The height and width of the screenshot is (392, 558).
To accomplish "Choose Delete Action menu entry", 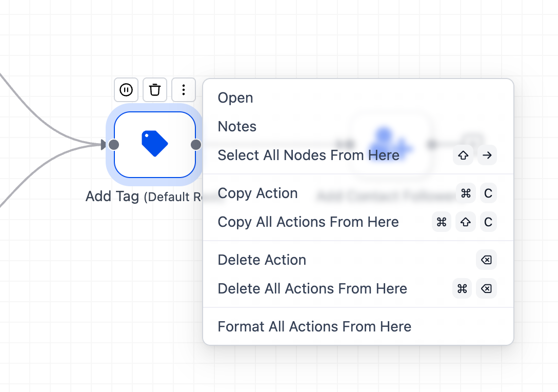I will [262, 260].
